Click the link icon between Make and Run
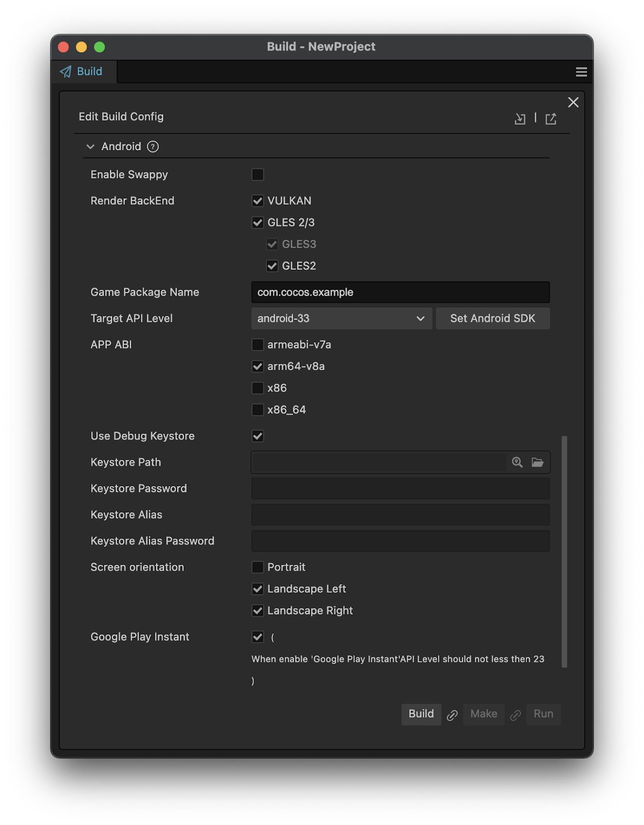 (515, 715)
